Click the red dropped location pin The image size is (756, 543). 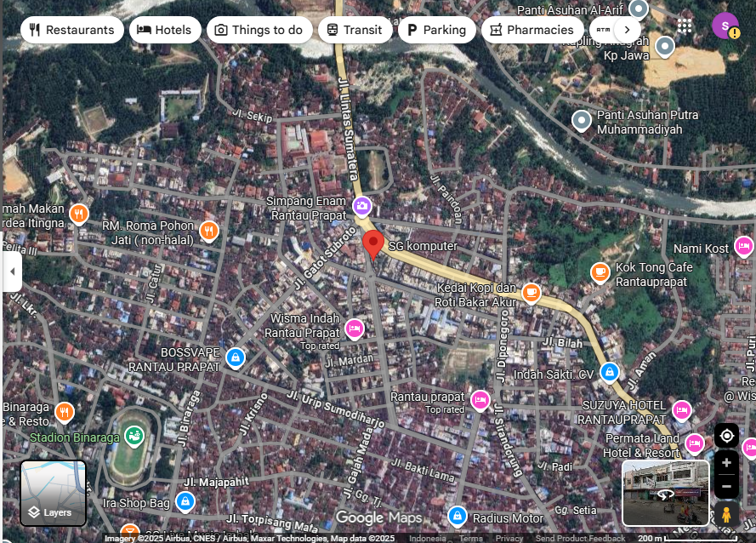[372, 244]
